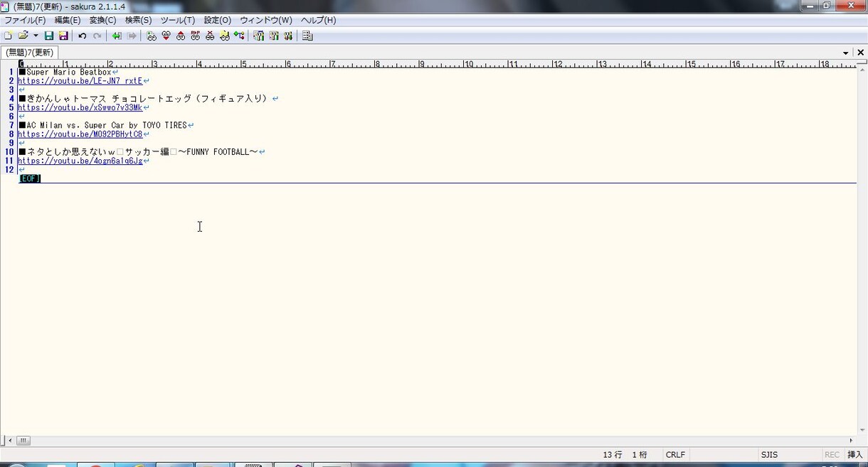Click the rightmost toolbar icon with stacked panes
The height and width of the screenshot is (467, 868).
coord(307,36)
